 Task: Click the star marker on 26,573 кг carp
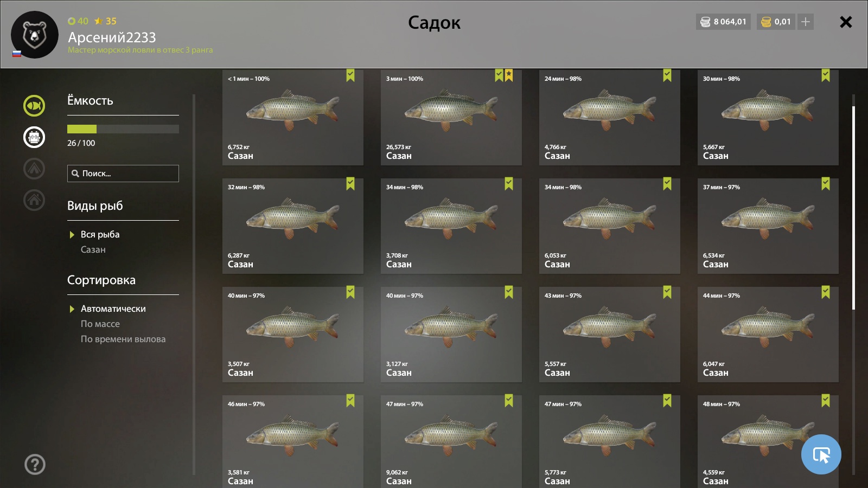[509, 75]
